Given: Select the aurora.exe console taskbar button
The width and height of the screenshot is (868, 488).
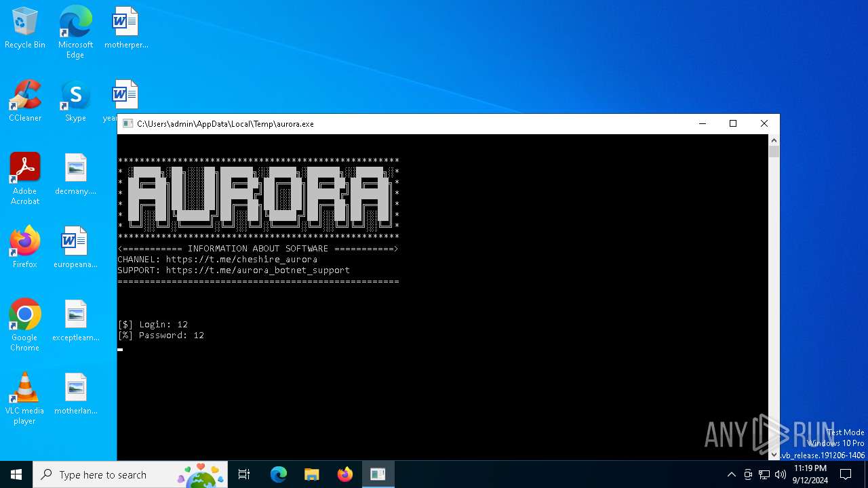Looking at the screenshot, I should pyautogui.click(x=378, y=474).
